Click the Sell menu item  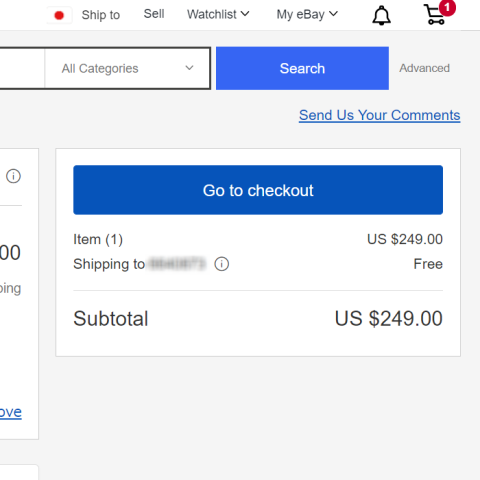154,14
